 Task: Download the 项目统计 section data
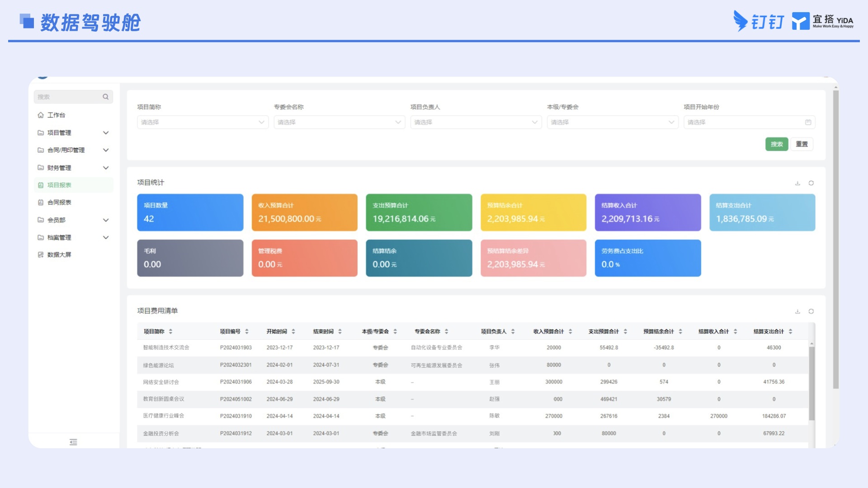(x=797, y=183)
